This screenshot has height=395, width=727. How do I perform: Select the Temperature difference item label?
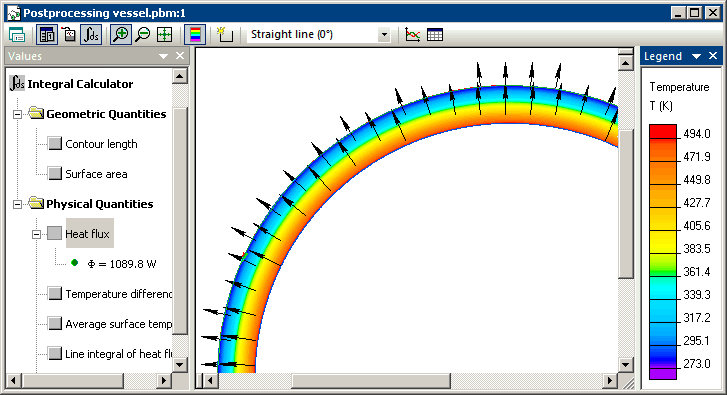point(118,294)
